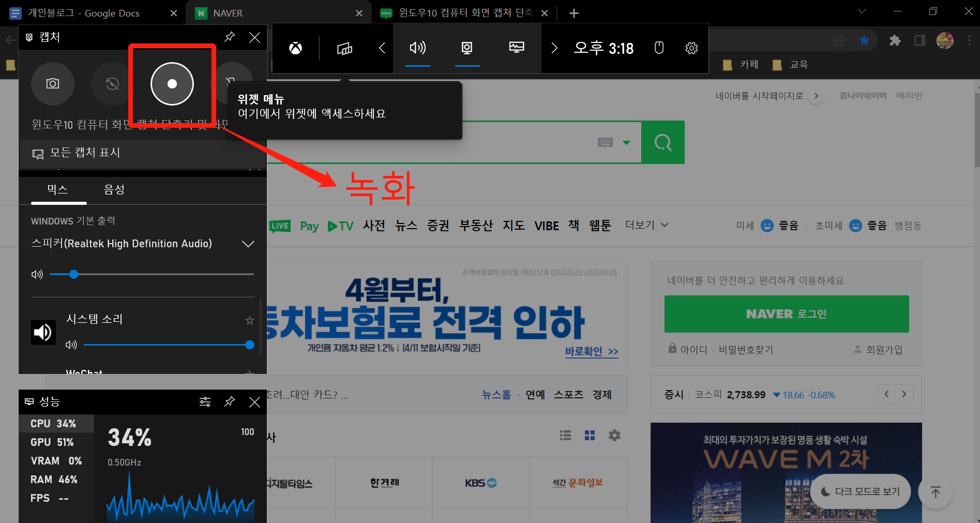Switch to 개인블로그 Google Docs tab

(83, 13)
